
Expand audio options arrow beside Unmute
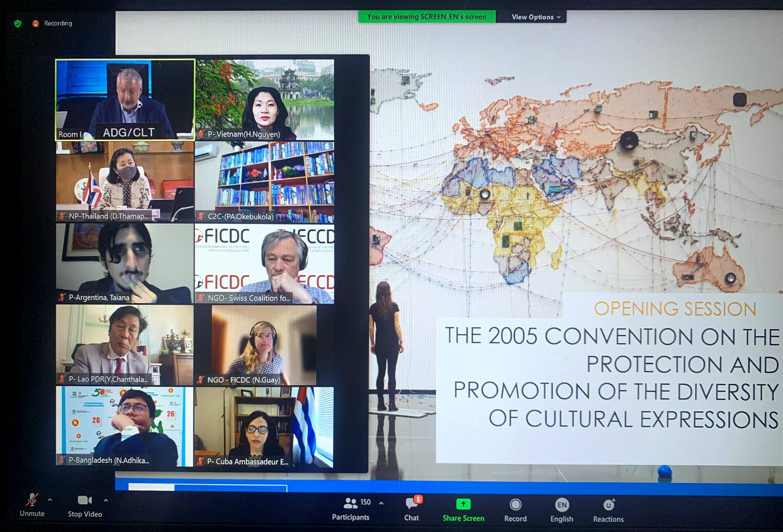(x=50, y=499)
